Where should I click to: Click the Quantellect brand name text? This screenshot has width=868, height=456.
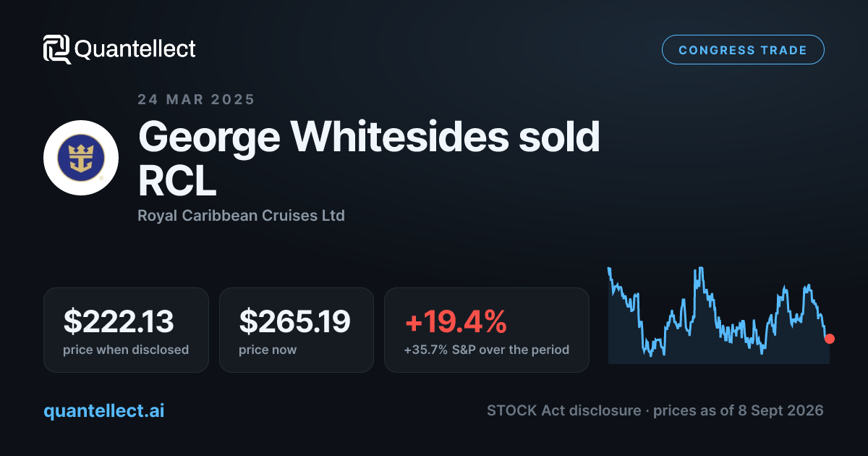(135, 49)
